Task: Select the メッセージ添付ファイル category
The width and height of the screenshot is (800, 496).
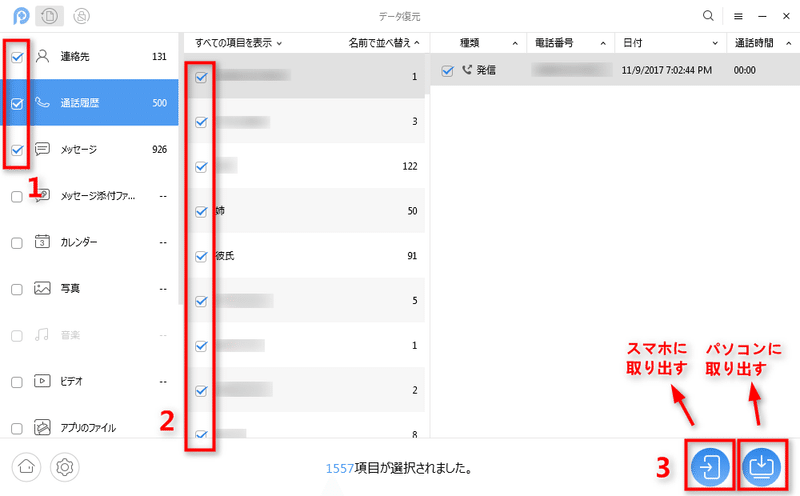Action: point(89,195)
